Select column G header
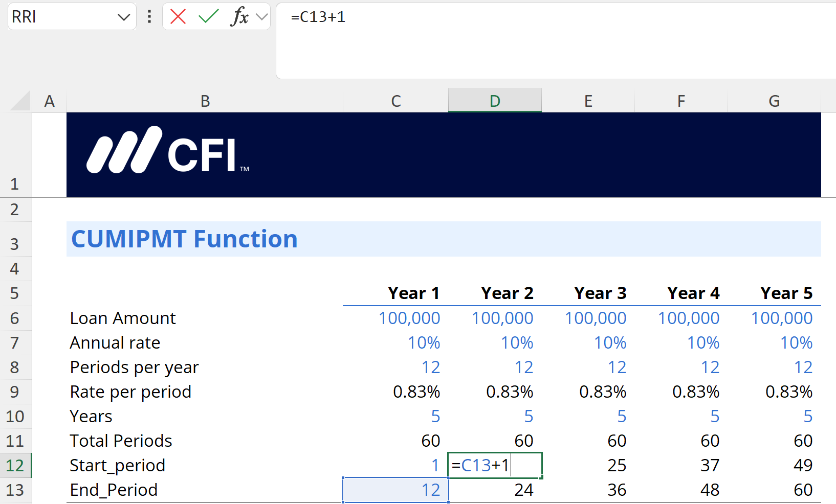This screenshot has width=836, height=504. coord(774,101)
